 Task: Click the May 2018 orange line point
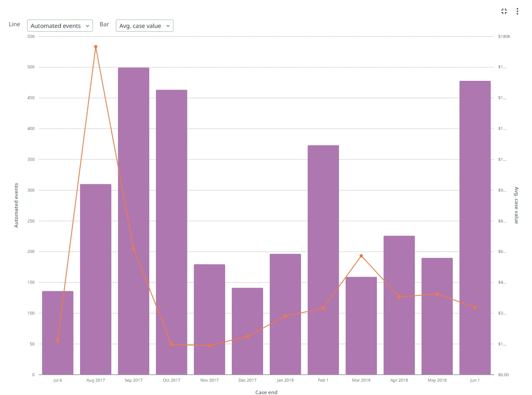click(437, 294)
